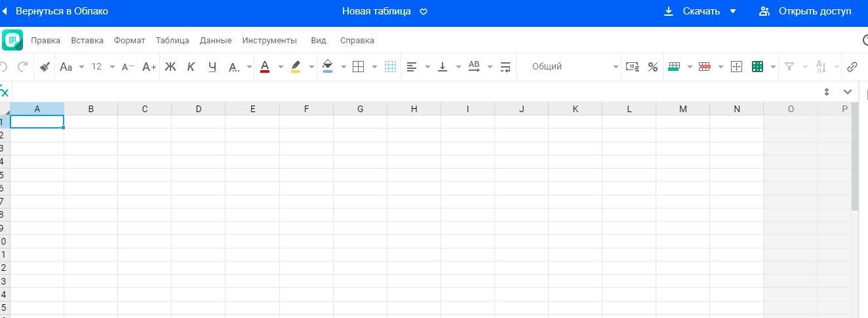The image size is (868, 318).
Task: Open the highlight color dropdown arrow
Action: coord(311,67)
